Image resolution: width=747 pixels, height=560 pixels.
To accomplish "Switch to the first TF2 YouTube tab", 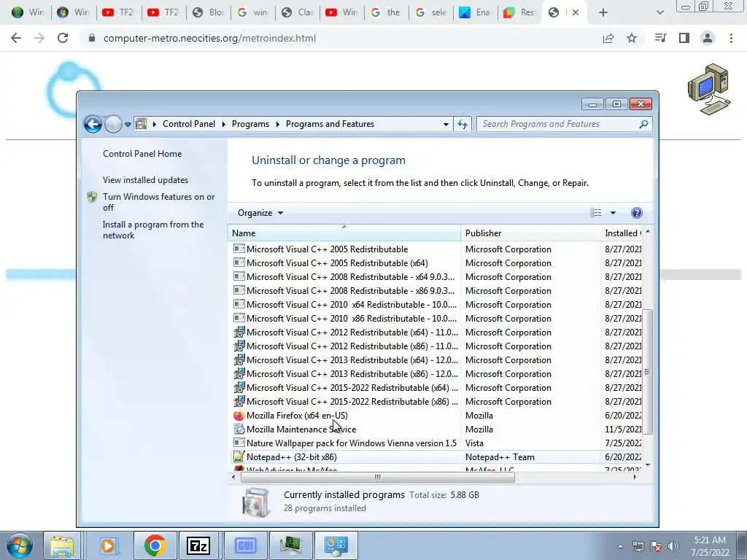I will [x=118, y=12].
